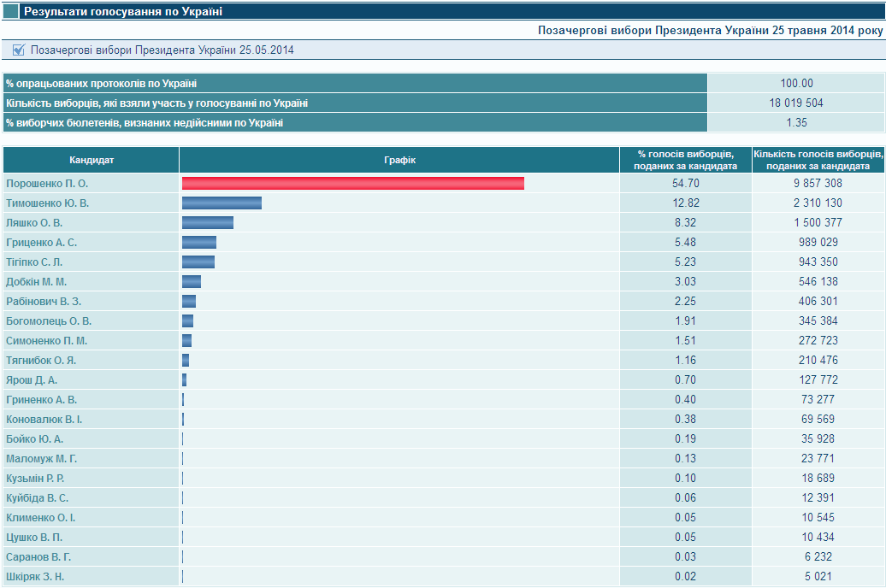
Task: Select candidate Ярош Д. А.
Action: tap(32, 380)
